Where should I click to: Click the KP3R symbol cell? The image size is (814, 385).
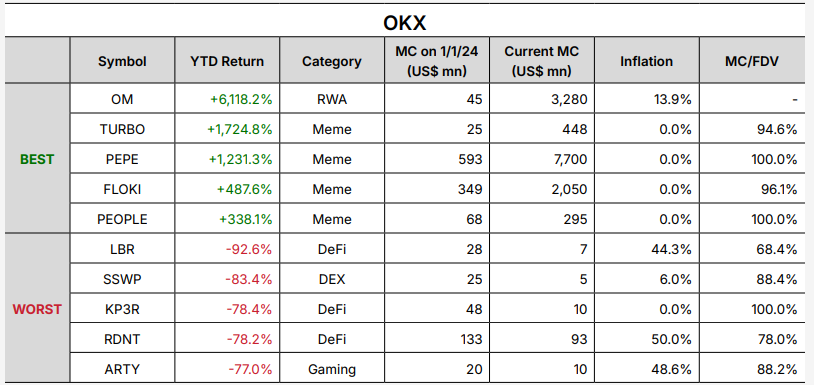123,309
